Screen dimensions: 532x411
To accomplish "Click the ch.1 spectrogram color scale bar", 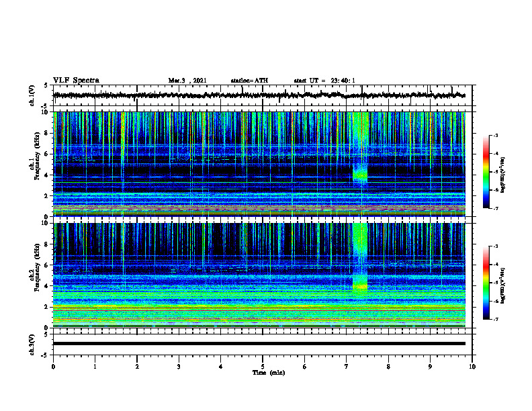I will click(486, 172).
